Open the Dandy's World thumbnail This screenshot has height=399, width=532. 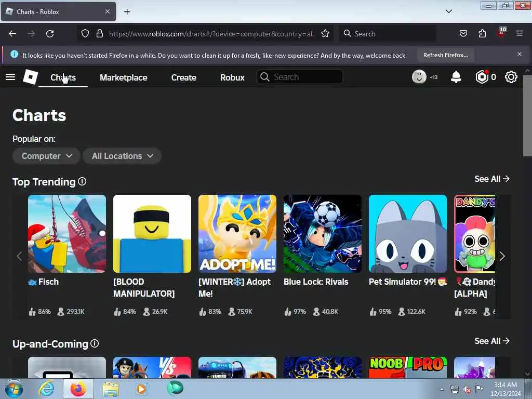pyautogui.click(x=475, y=234)
